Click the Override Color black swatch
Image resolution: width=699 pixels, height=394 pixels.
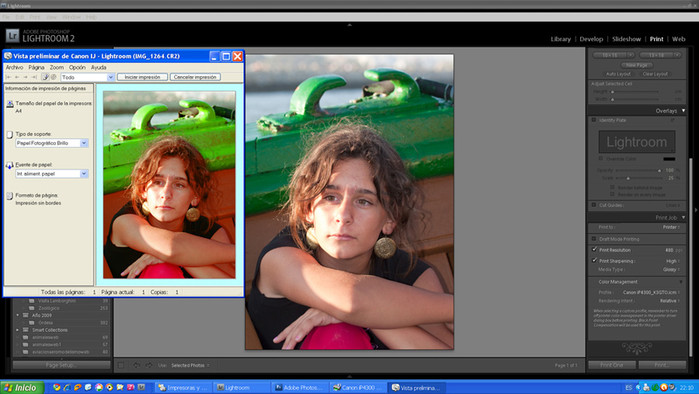tap(669, 159)
